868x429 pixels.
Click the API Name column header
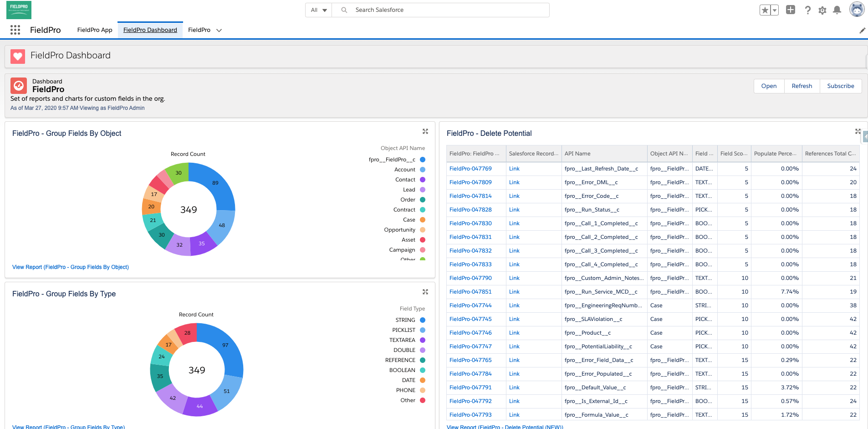pyautogui.click(x=604, y=154)
